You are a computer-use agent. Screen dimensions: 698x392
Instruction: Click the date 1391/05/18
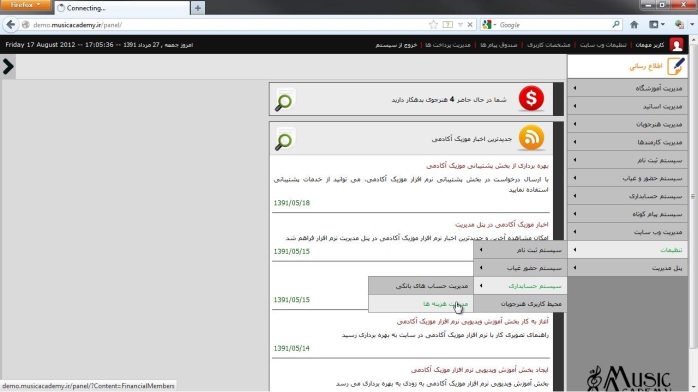[292, 203]
